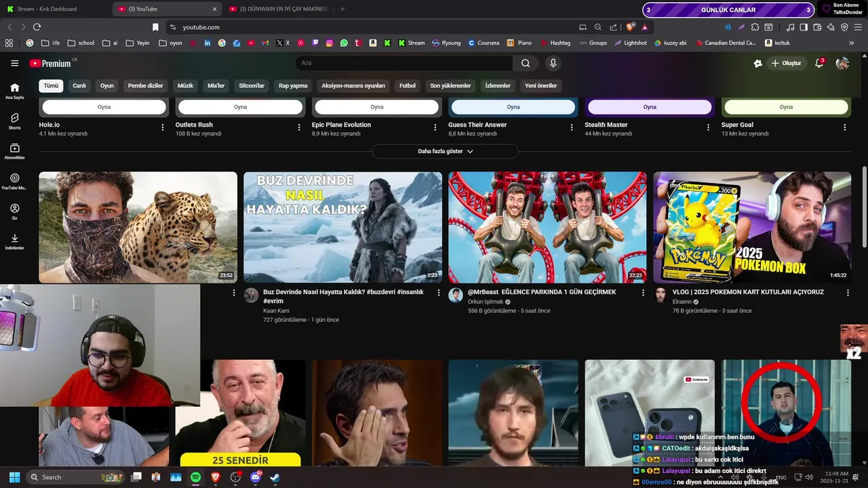Select the Rap yapma filter chip
Screen dimensions: 868x488
pyautogui.click(x=293, y=86)
